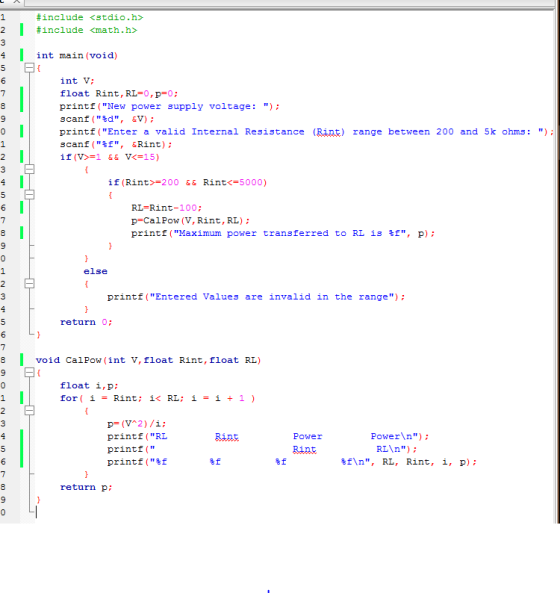Collapse fold marker for if(V>=1 && V<=15) block
Viewport: 560px width, 593px height.
point(29,169)
